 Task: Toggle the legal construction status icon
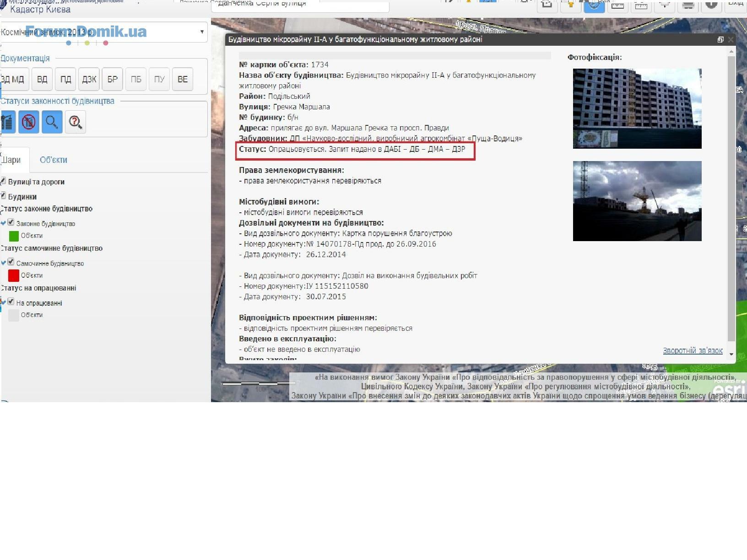point(8,122)
